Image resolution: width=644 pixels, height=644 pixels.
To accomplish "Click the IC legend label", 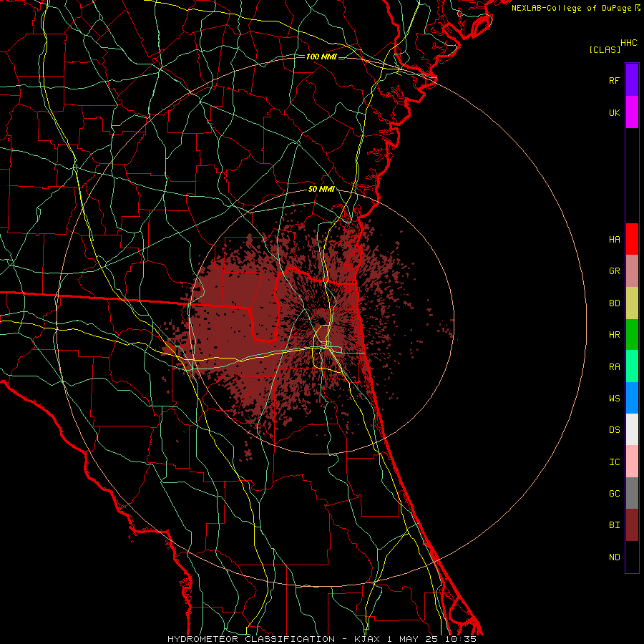I will coord(614,462).
